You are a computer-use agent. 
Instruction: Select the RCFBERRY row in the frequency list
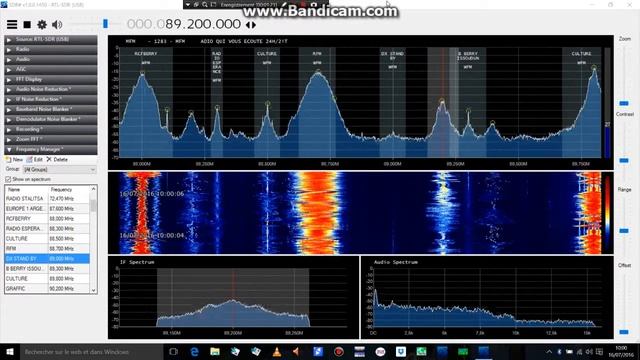47,219
